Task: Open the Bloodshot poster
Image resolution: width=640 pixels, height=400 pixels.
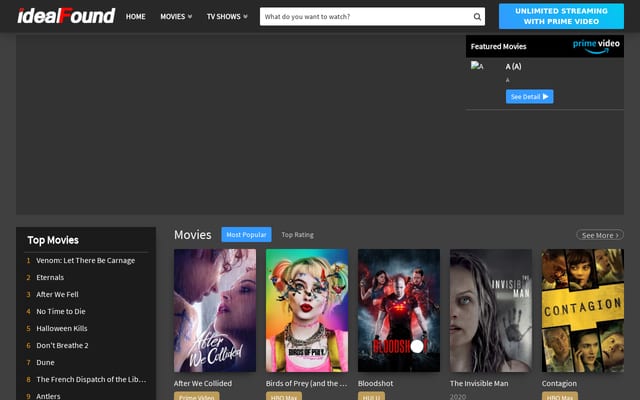Action: (399, 311)
